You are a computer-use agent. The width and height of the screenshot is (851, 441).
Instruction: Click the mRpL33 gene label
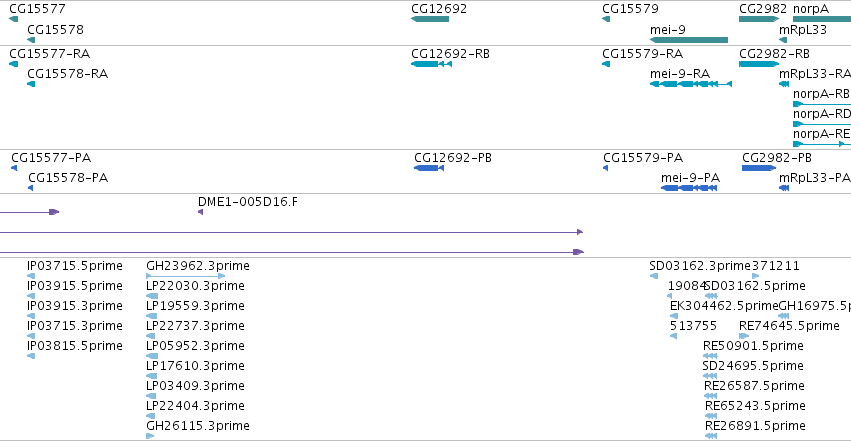(x=803, y=30)
